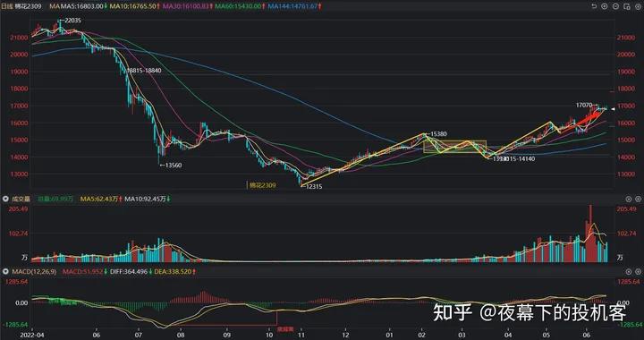This screenshot has width=644, height=340.
Task: Click the green MA60 value
Action: (239, 6)
